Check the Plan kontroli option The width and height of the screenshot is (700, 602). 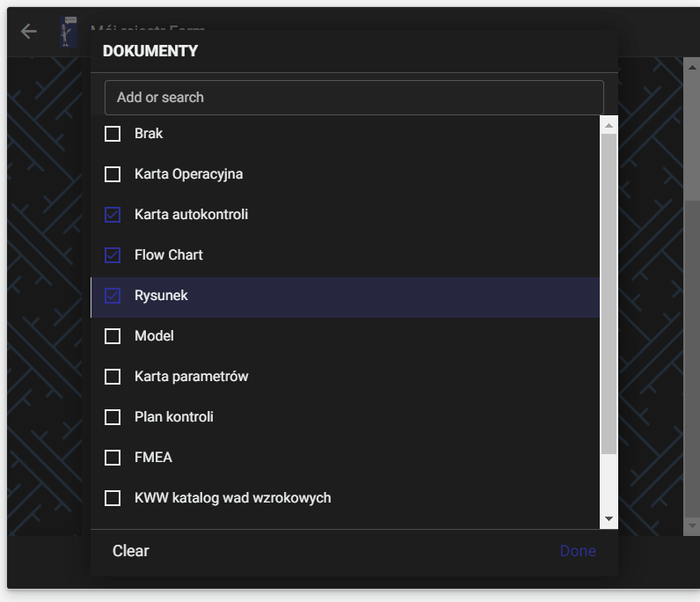pos(113,417)
